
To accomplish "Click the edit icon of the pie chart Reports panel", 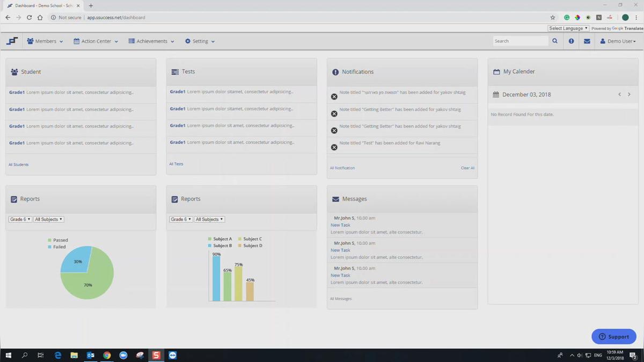I will (x=14, y=199).
